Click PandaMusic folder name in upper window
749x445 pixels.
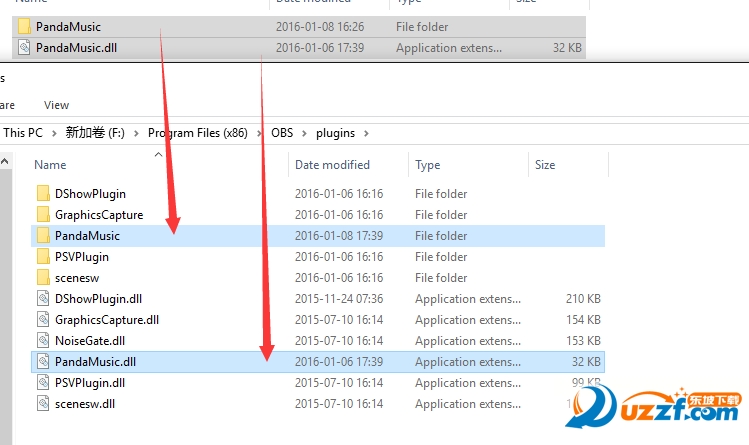coord(68,27)
